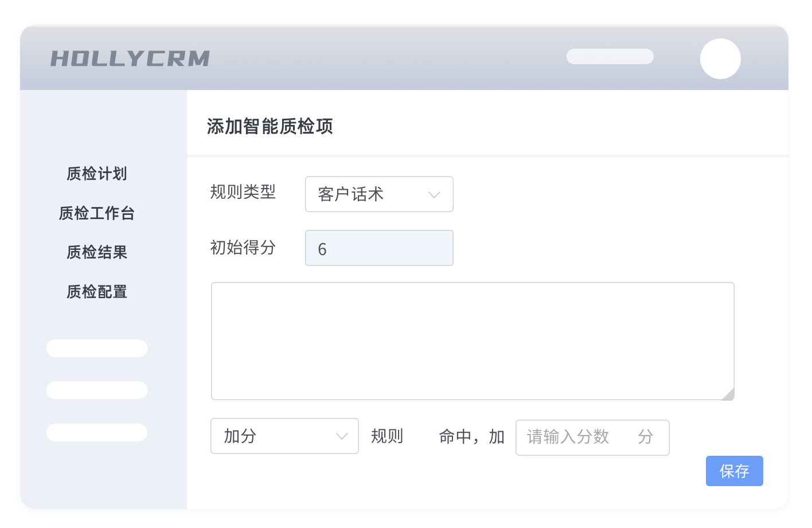Click the second blank sidebar placeholder

pos(97,390)
